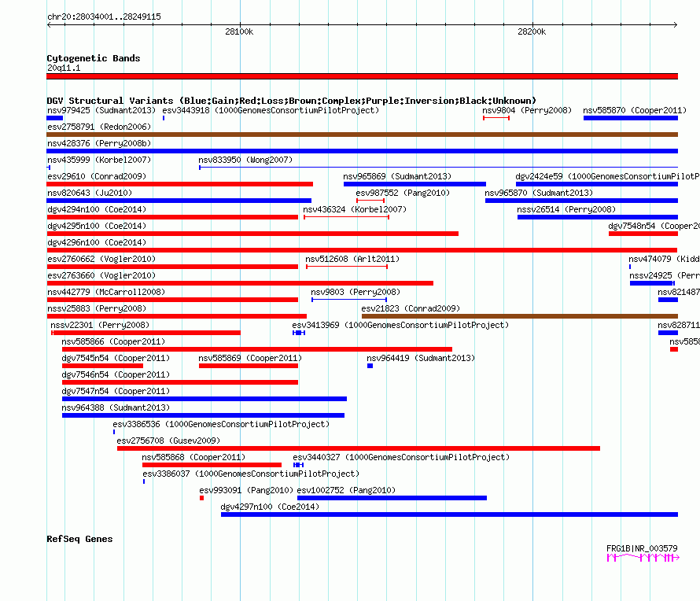
Task: Click the esv3386037 variant label
Action: [x=251, y=474]
